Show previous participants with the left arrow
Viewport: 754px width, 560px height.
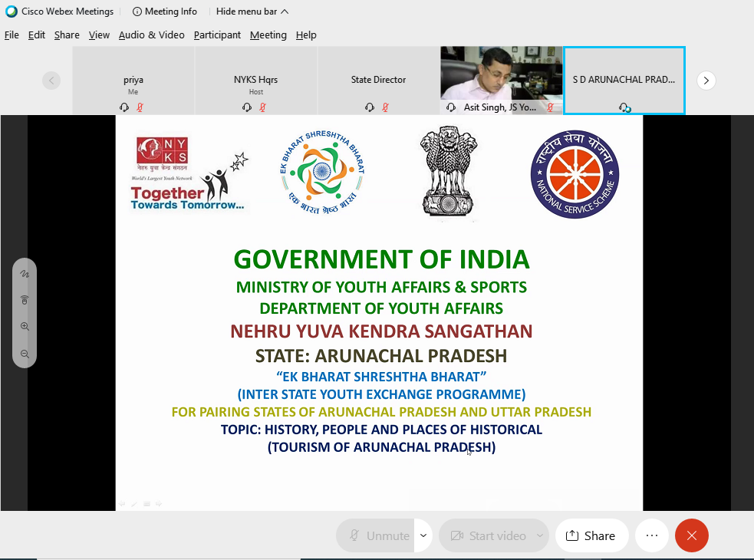pos(51,81)
